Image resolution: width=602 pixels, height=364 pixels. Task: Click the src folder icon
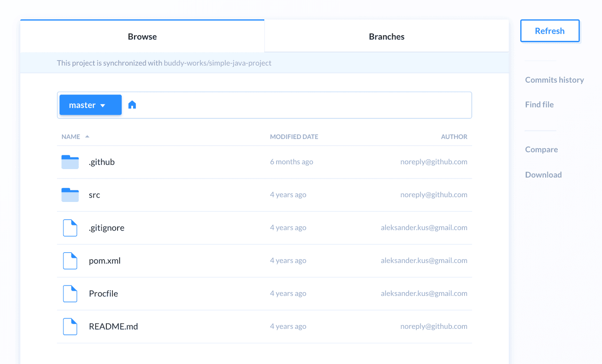(70, 194)
